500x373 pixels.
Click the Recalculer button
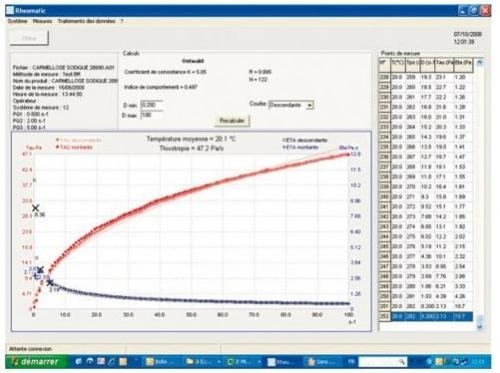pos(232,120)
